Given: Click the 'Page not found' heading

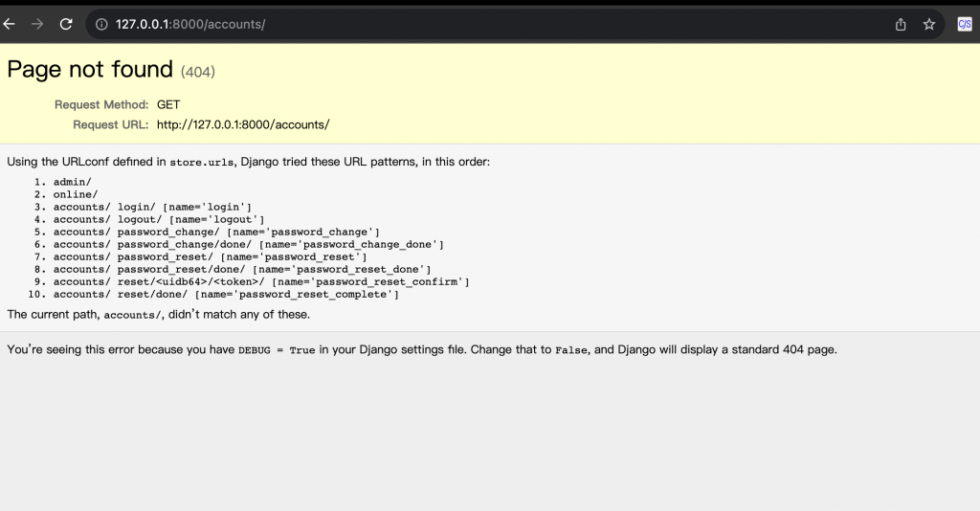Looking at the screenshot, I should point(90,70).
